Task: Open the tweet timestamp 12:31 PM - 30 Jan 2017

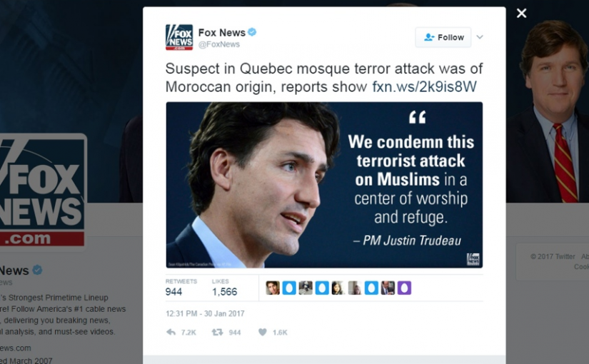Action: [x=205, y=313]
